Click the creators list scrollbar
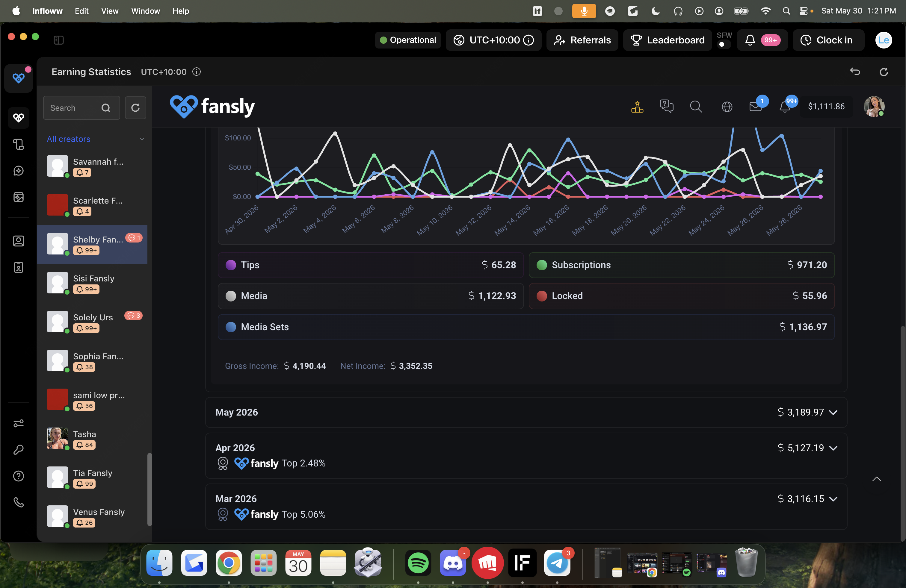Viewport: 906px width, 588px height. (x=150, y=489)
